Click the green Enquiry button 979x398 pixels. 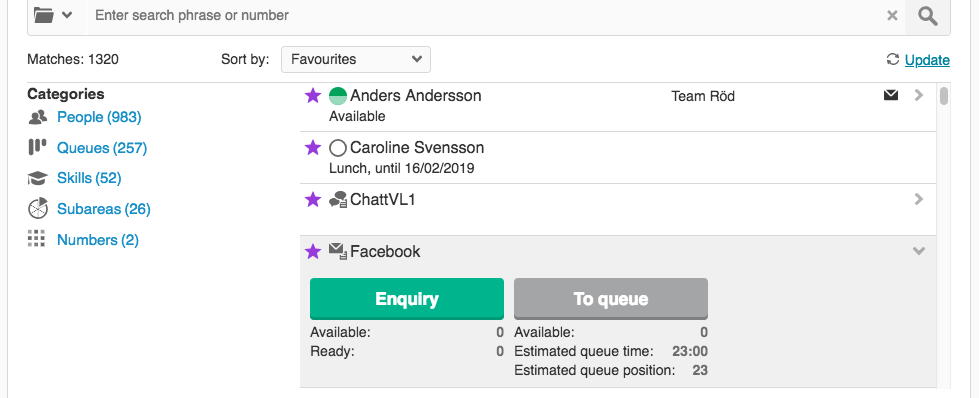[406, 299]
